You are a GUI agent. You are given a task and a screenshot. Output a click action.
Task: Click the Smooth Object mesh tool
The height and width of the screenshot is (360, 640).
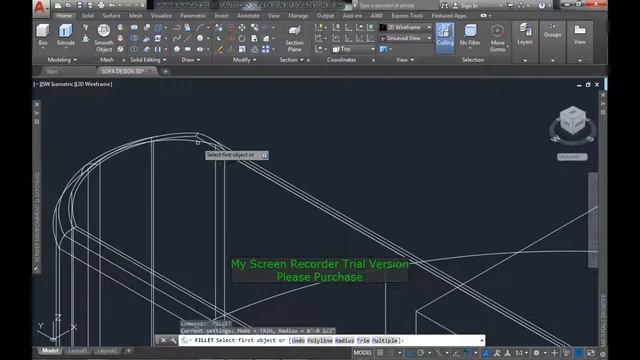(x=104, y=38)
